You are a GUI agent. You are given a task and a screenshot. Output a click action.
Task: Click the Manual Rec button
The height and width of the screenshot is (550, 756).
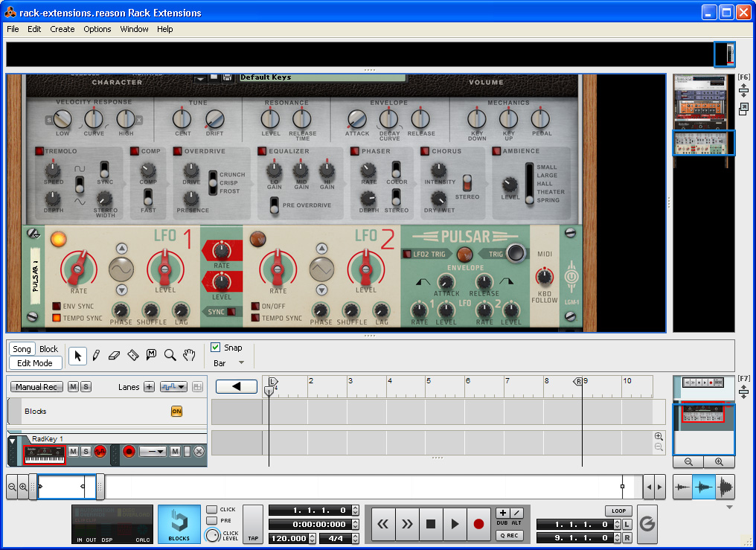point(36,386)
